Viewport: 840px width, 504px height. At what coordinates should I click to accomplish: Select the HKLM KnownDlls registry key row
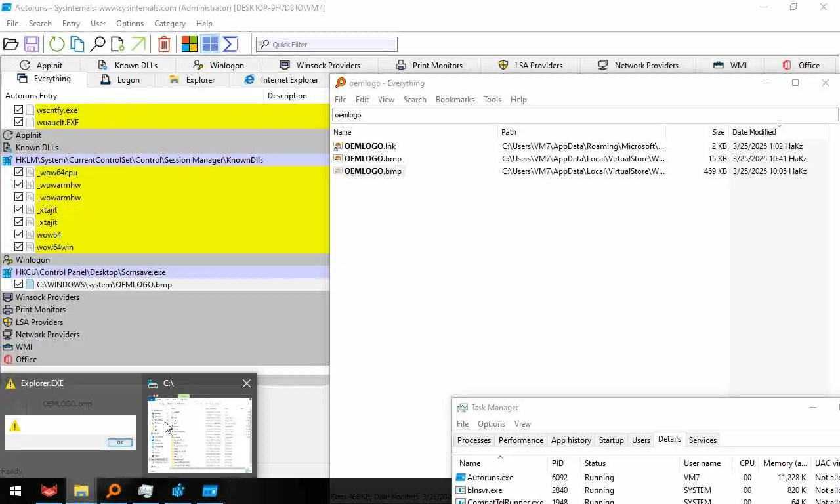point(165,160)
